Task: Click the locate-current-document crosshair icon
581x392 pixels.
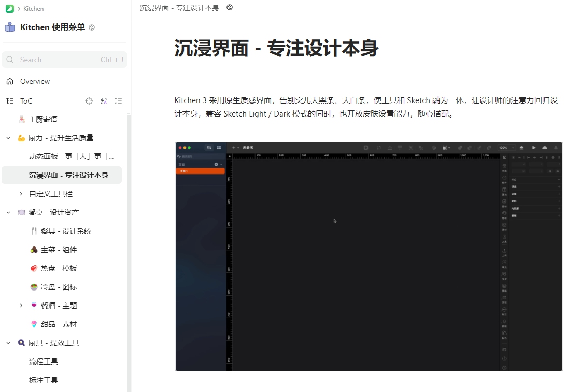Action: [89, 101]
